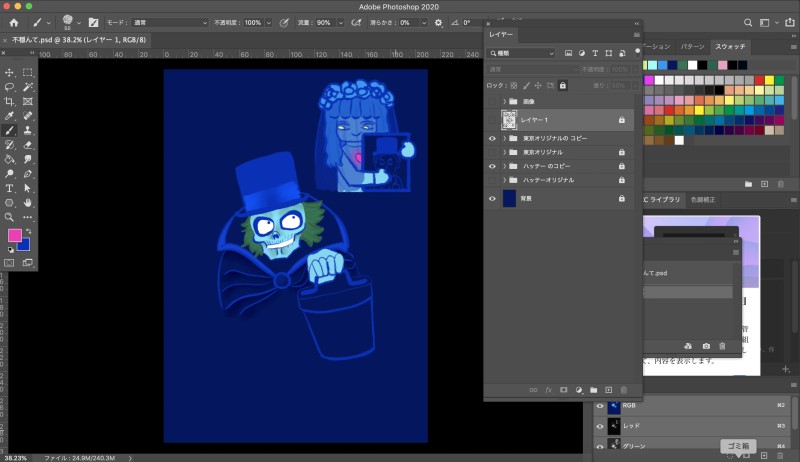This screenshot has width=800, height=462.
Task: Click the pink foreground color swatch
Action: [15, 236]
